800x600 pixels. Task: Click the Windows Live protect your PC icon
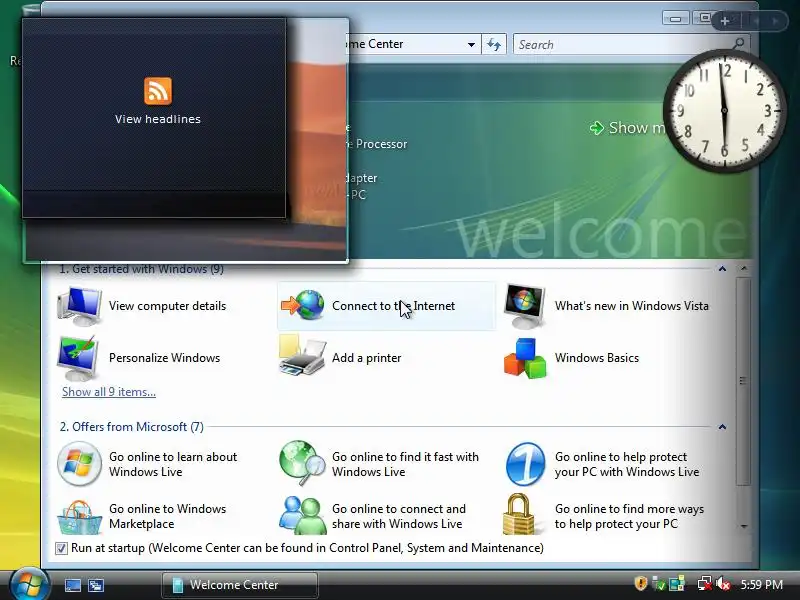(525, 464)
